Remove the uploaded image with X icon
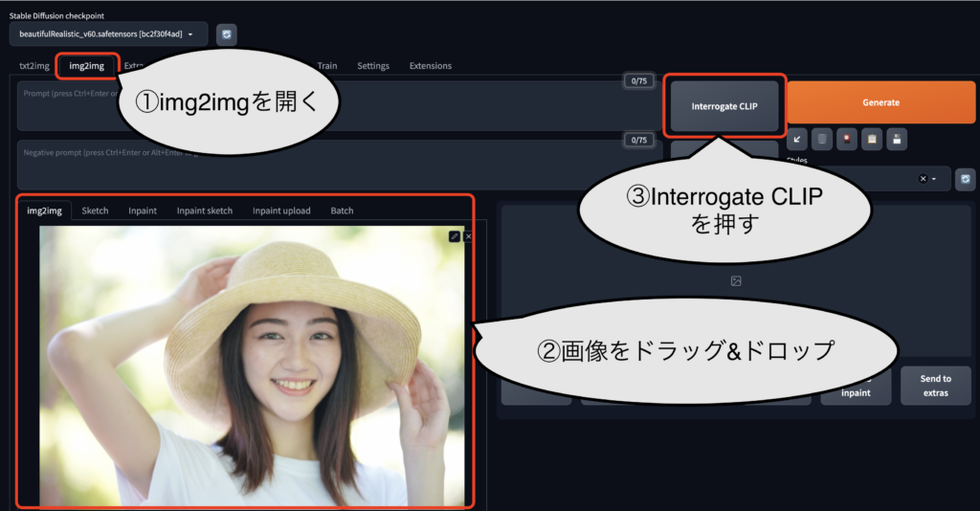Screen dimensions: 980x511 coord(468,235)
